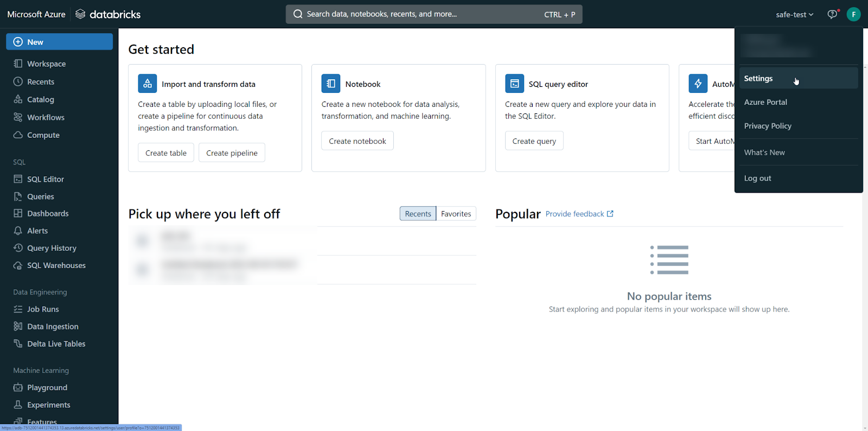Click the Workflows icon in sidebar
This screenshot has width=868, height=431.
[x=18, y=117]
